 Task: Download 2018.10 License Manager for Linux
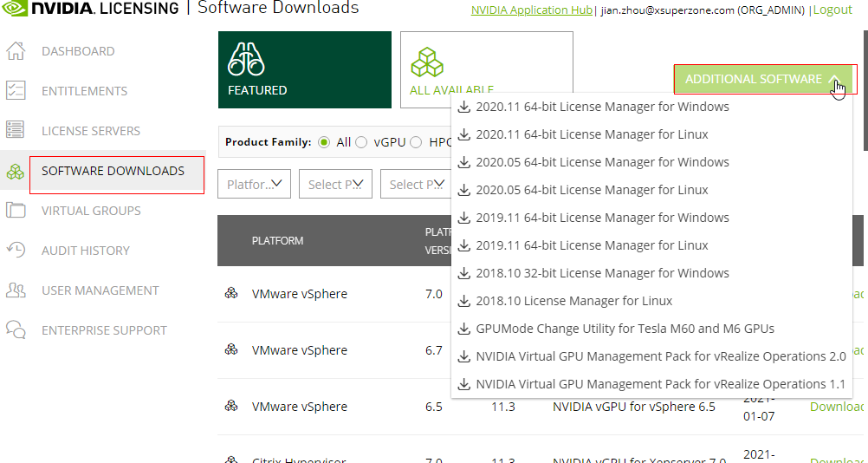coord(574,301)
